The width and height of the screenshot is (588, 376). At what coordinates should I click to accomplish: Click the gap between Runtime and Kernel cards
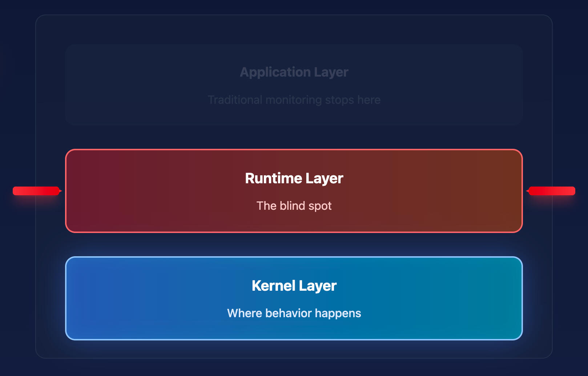[x=294, y=245]
